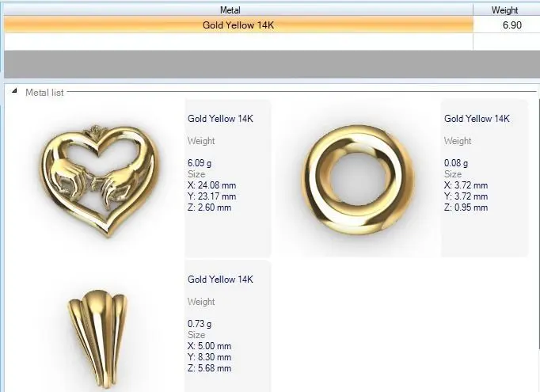Screen dimensions: 540x392
Task: Click the 0.08 g weight value
Action: [456, 163]
